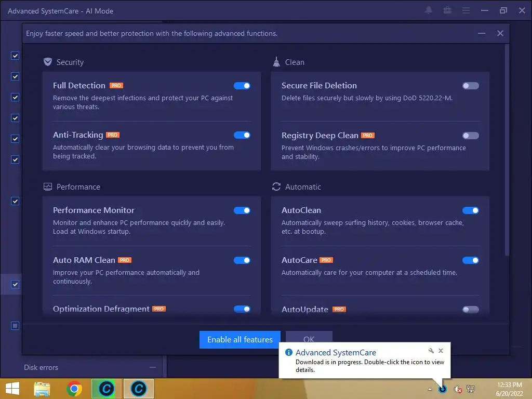This screenshot has width=532, height=399.
Task: Click the Advanced SystemCare tray icon
Action: (443, 389)
